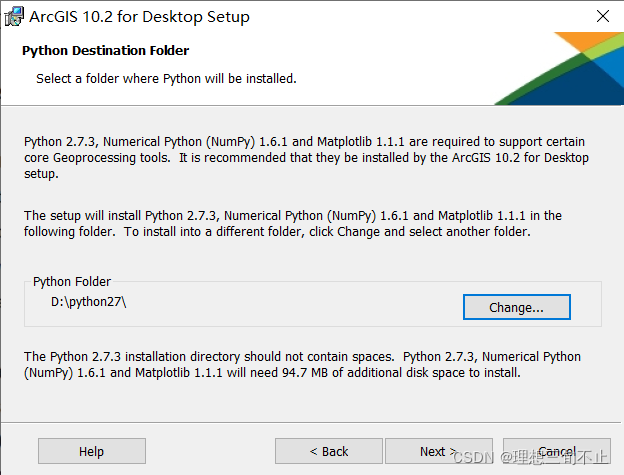
Task: Select the D:\python27\ folder path text
Action: tap(89, 302)
